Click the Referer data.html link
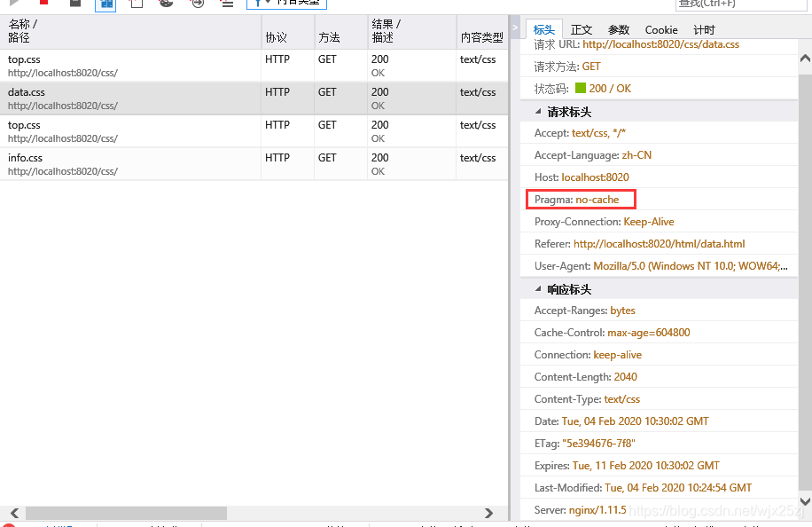 click(x=660, y=244)
